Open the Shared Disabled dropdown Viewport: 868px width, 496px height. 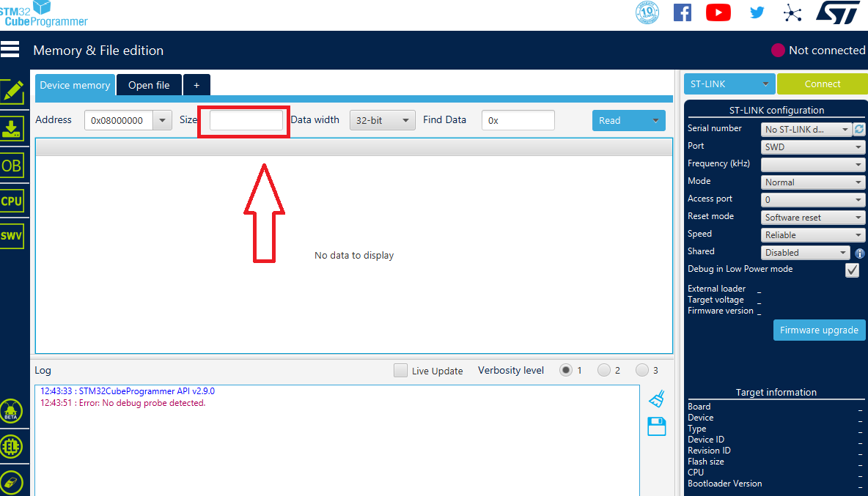click(805, 253)
